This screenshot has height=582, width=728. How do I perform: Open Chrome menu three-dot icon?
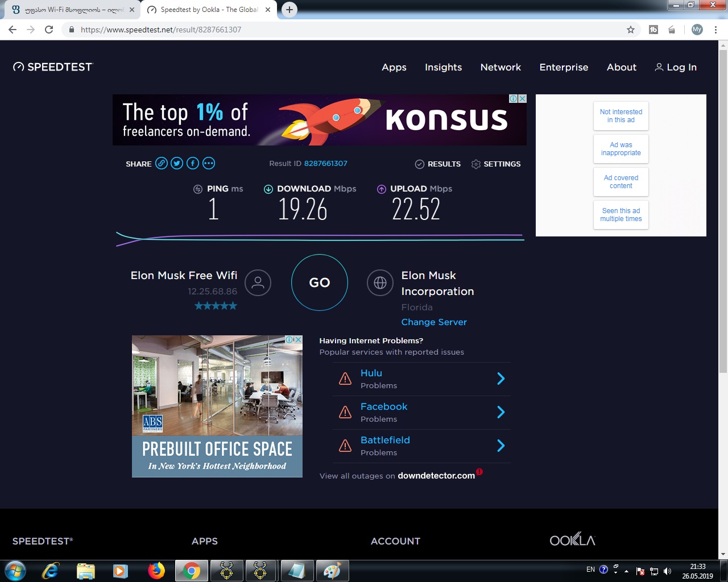[x=715, y=30]
